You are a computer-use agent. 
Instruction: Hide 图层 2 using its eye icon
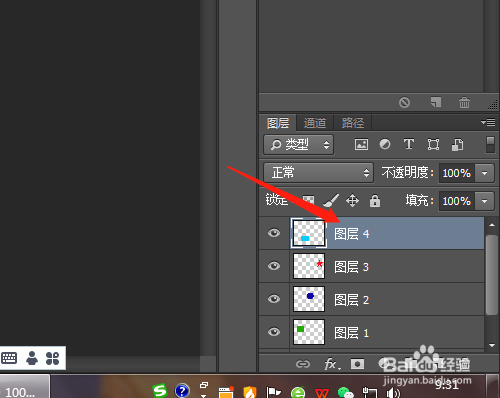pos(274,299)
